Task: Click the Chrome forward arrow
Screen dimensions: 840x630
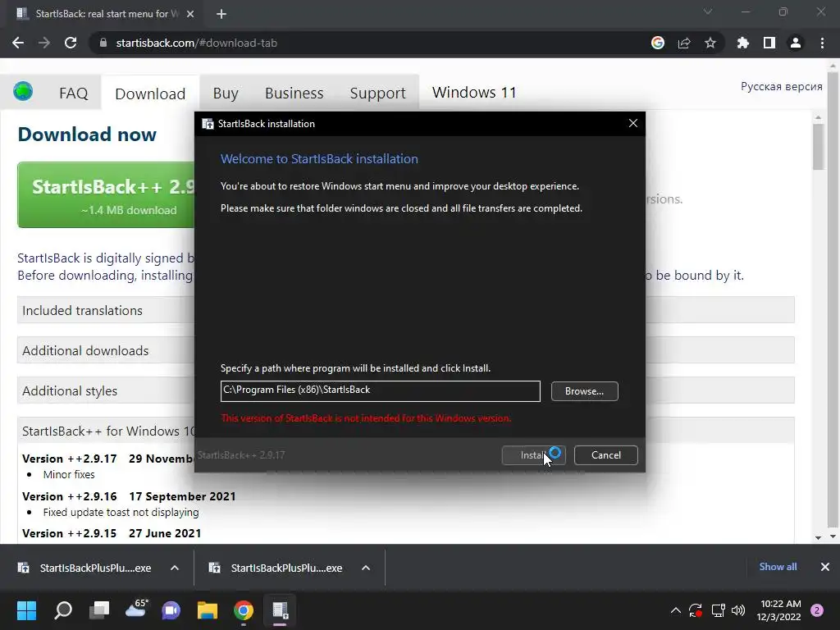Action: pos(44,43)
